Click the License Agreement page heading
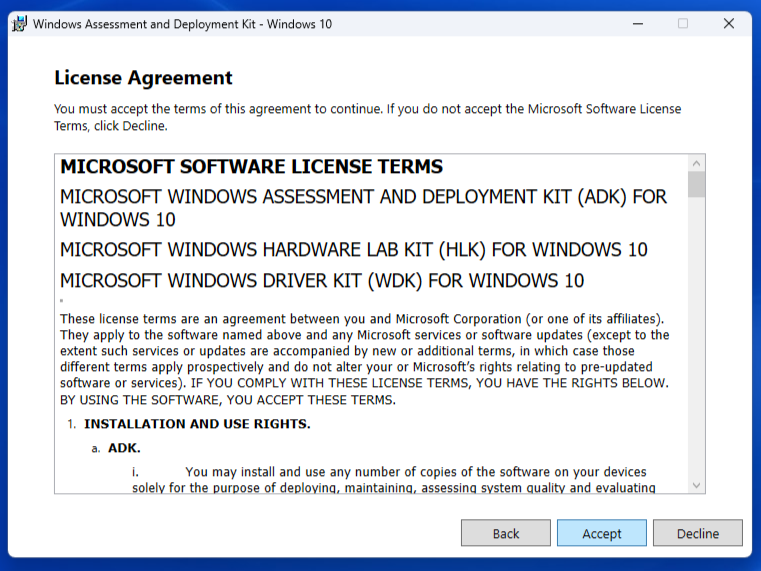 143,78
